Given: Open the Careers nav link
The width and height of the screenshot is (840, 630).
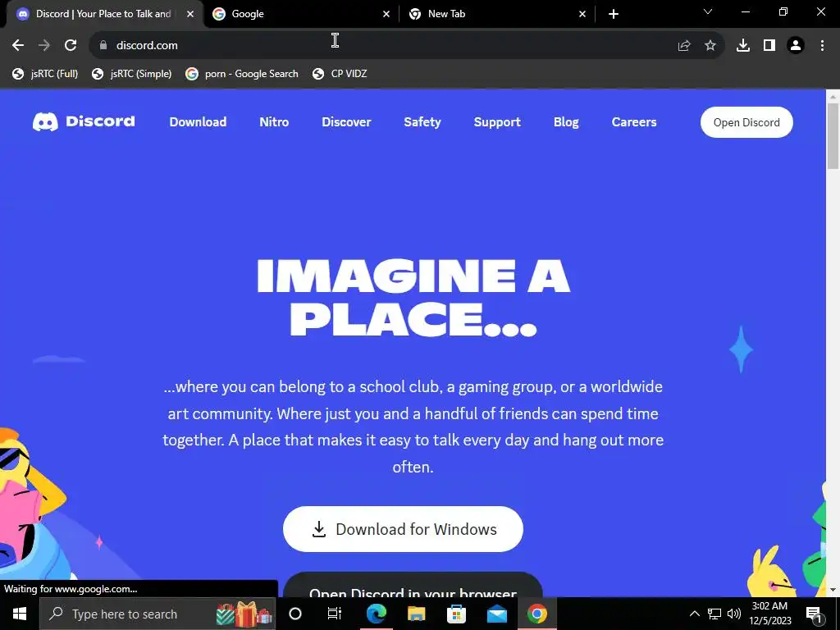Looking at the screenshot, I should click(x=634, y=122).
